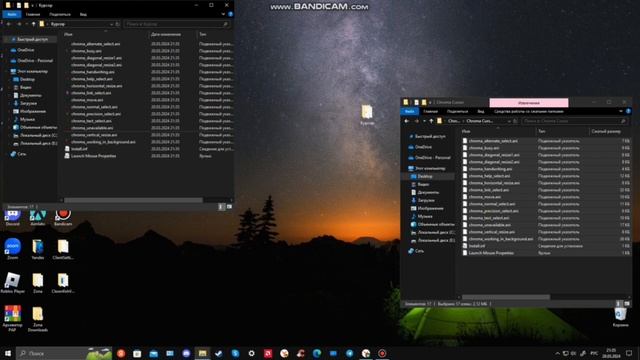Click the horizontal scrollbar in the Chroma Cursor window

[506, 297]
